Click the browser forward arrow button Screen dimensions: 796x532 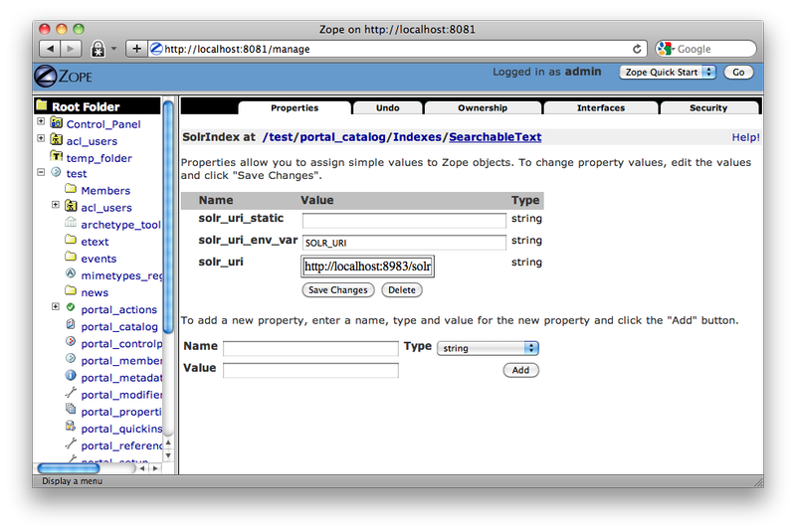point(71,49)
